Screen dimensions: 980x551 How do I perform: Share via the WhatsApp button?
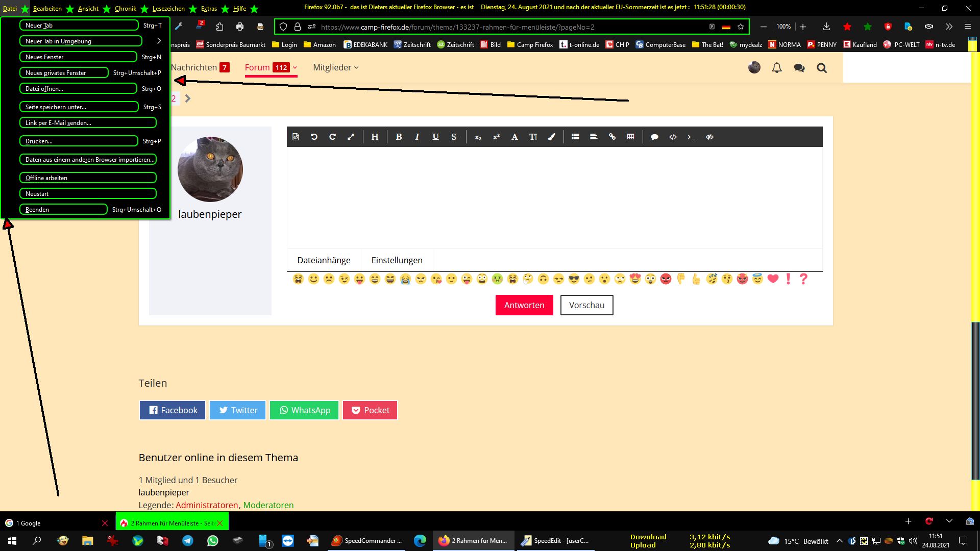(304, 410)
